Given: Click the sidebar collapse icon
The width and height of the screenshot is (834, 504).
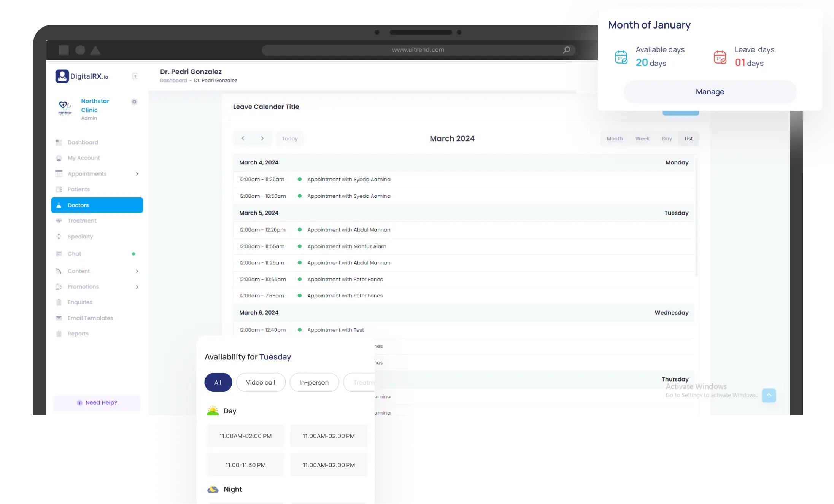Looking at the screenshot, I should pos(135,76).
